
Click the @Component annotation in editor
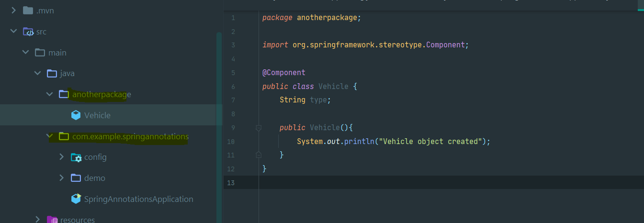(283, 73)
